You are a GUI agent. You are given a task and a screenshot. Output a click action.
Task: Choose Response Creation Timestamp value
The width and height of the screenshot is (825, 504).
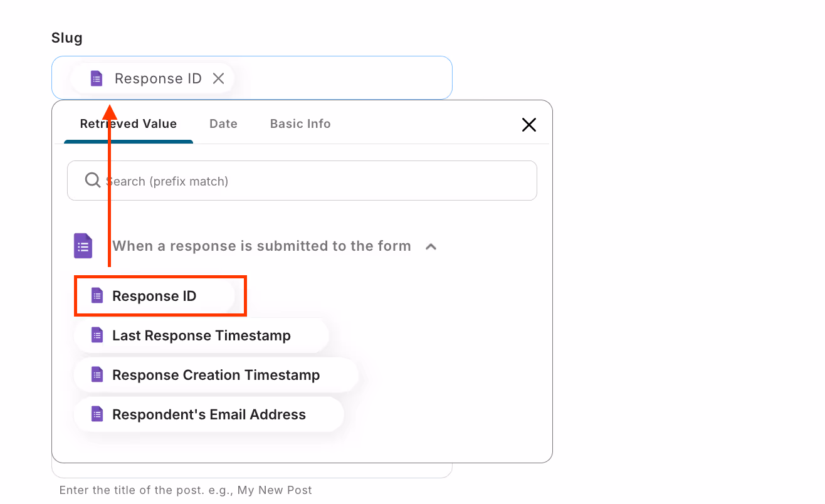pos(216,375)
